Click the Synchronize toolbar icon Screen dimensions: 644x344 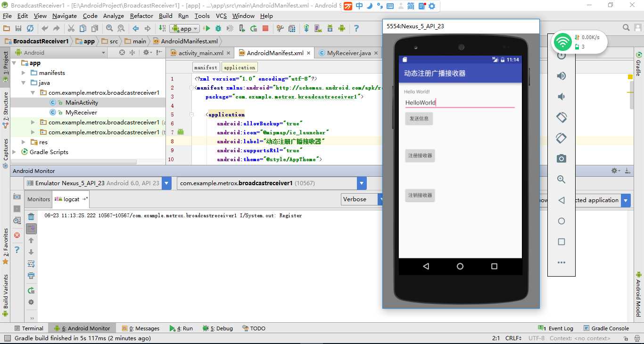click(30, 29)
